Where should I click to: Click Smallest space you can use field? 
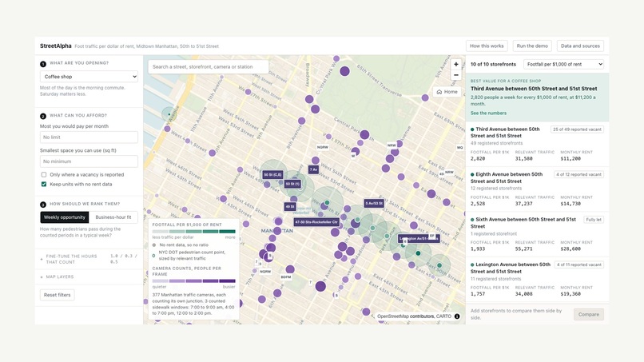pos(89,161)
